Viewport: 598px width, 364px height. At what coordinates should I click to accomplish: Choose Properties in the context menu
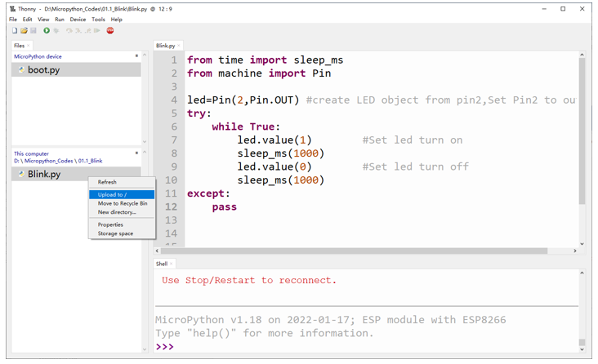click(x=122, y=224)
